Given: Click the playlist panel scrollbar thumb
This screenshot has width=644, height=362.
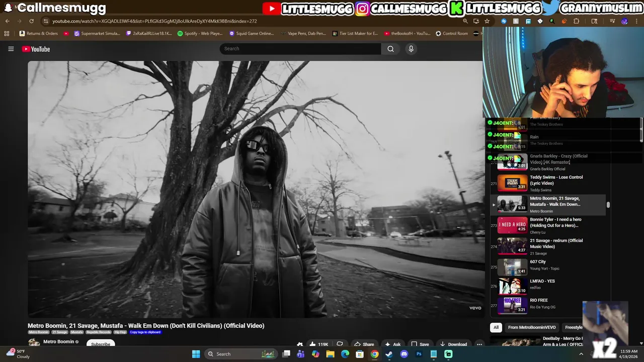Looking at the screenshot, I should 608,205.
